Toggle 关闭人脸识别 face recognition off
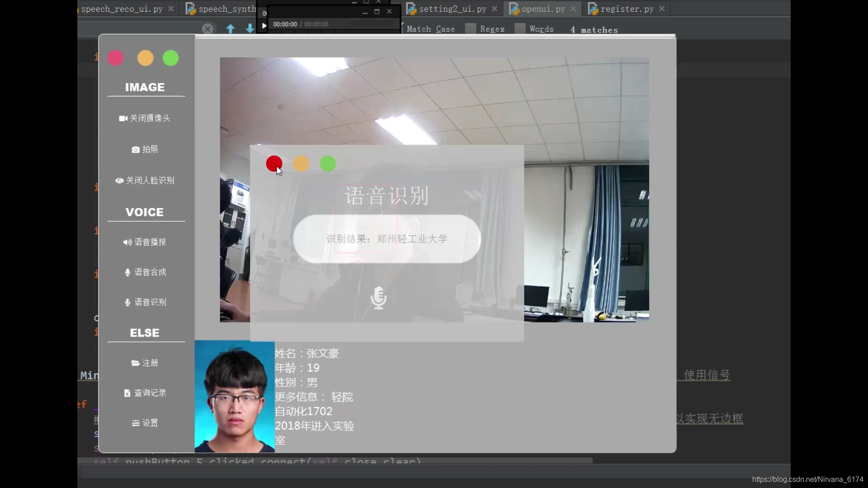The image size is (868, 488). (145, 181)
